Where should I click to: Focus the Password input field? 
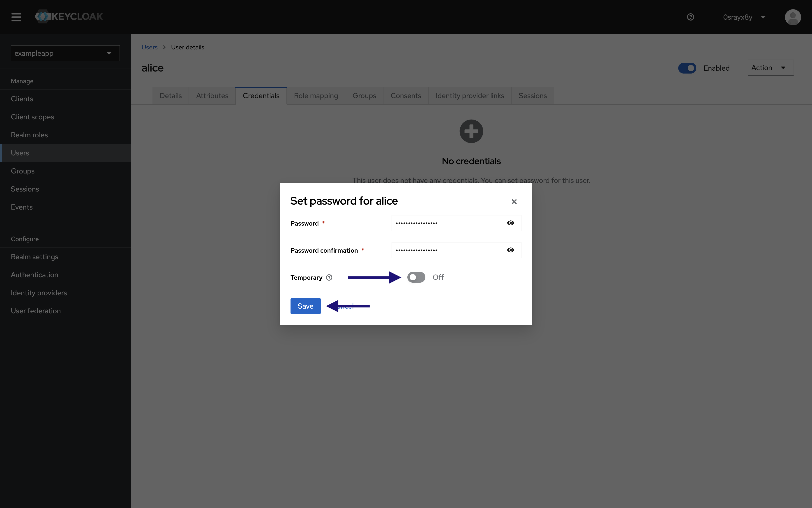click(445, 223)
